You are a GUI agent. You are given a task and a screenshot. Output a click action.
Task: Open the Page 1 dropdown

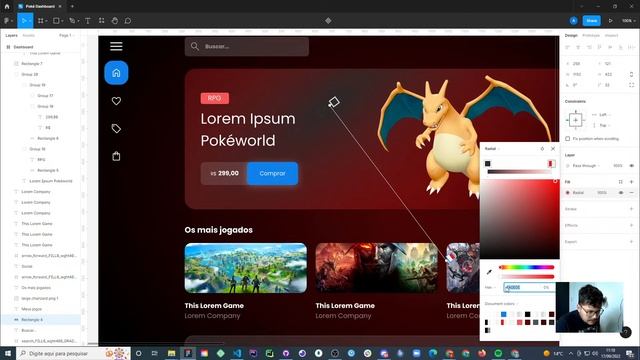click(x=67, y=36)
